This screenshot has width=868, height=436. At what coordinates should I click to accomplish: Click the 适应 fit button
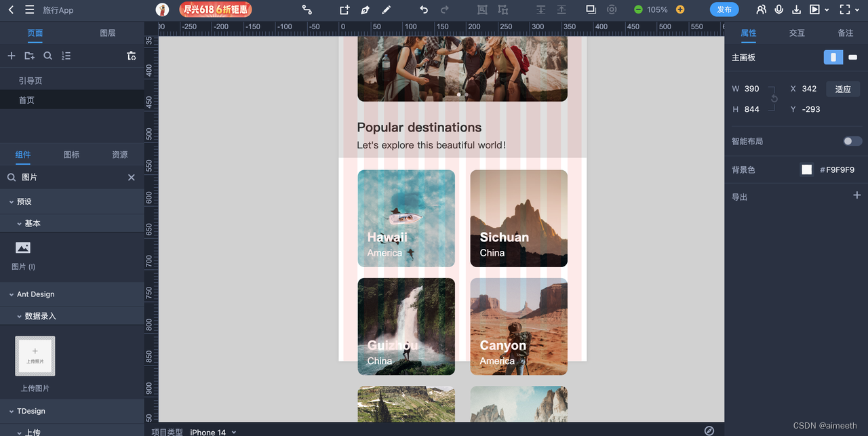tap(843, 89)
